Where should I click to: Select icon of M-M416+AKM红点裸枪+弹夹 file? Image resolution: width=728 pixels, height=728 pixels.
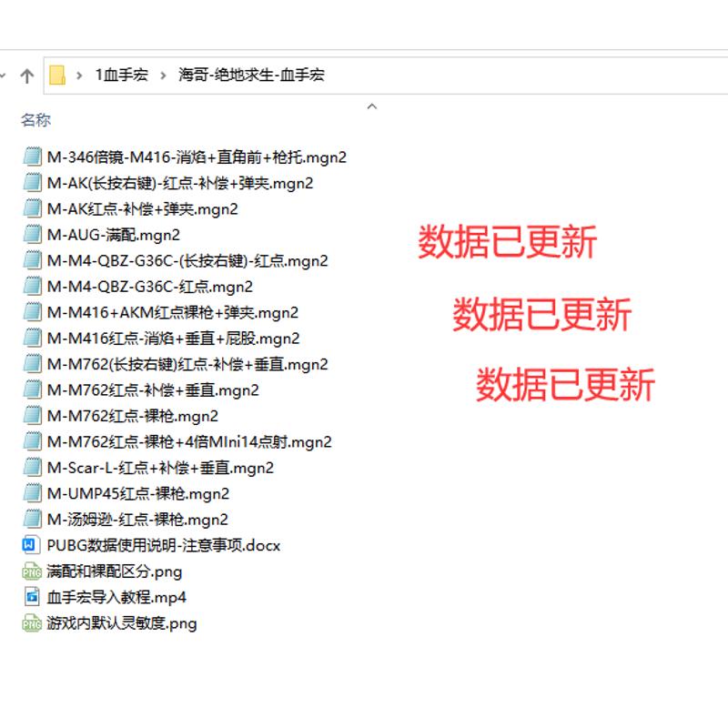[x=32, y=312]
